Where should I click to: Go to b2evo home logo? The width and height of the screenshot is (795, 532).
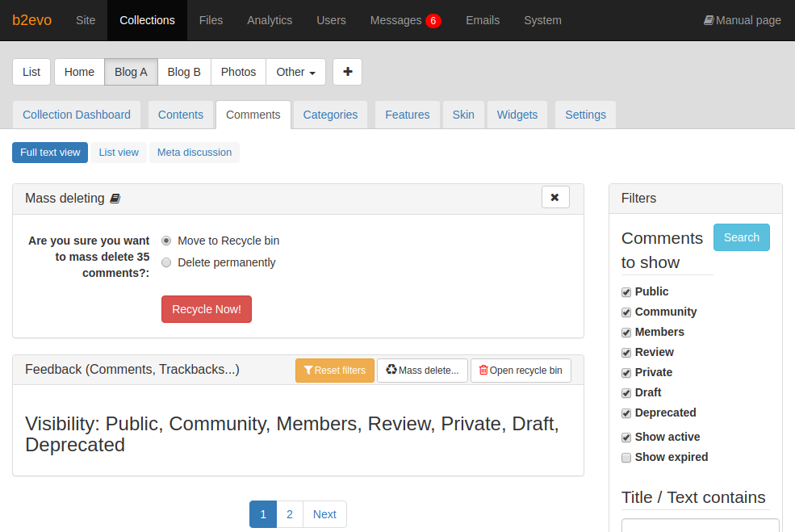(32, 20)
